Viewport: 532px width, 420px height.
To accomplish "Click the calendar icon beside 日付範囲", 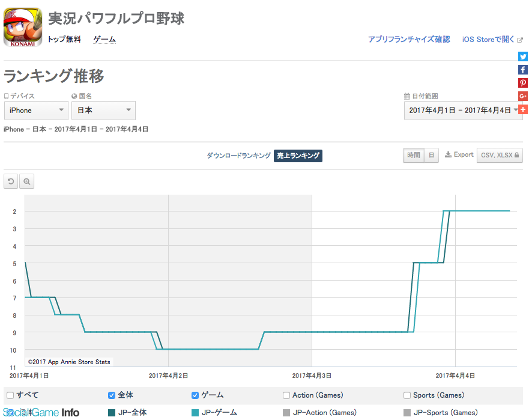I will point(407,96).
